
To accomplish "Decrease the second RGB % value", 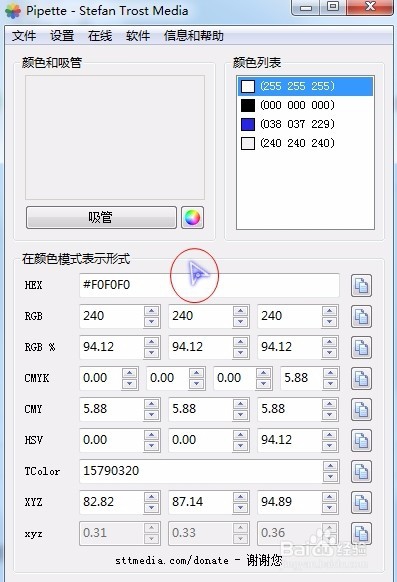I will 240,353.
